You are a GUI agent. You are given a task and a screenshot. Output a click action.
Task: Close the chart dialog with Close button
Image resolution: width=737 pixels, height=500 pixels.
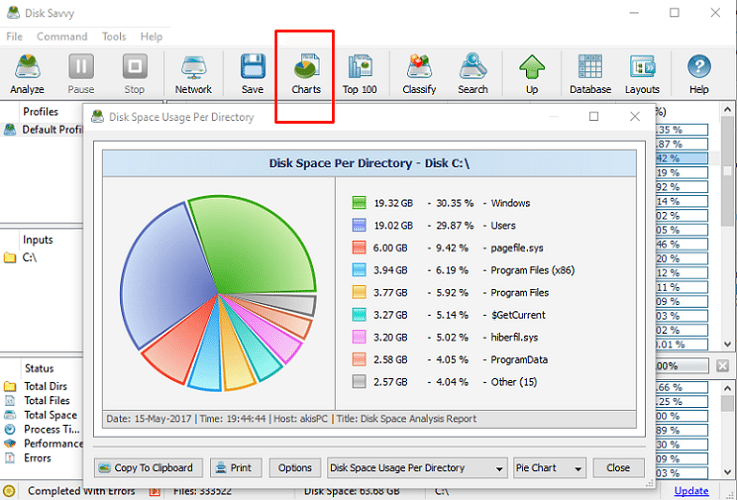(618, 468)
